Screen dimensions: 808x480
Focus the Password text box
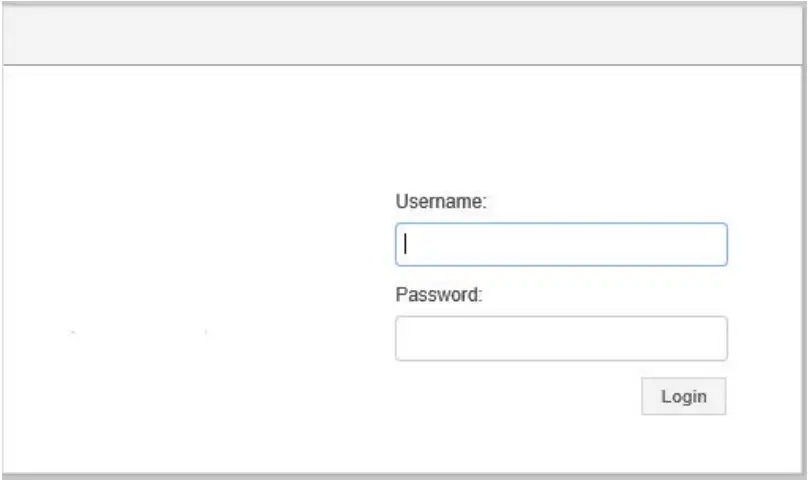click(561, 339)
